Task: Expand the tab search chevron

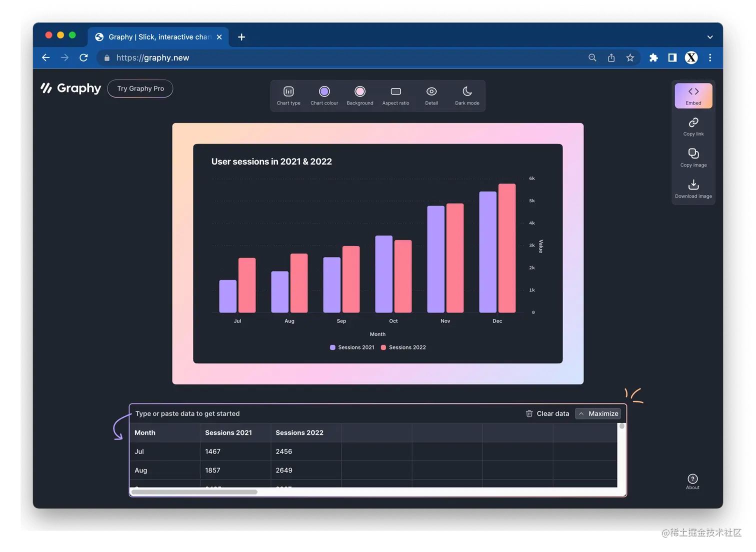Action: [x=710, y=37]
